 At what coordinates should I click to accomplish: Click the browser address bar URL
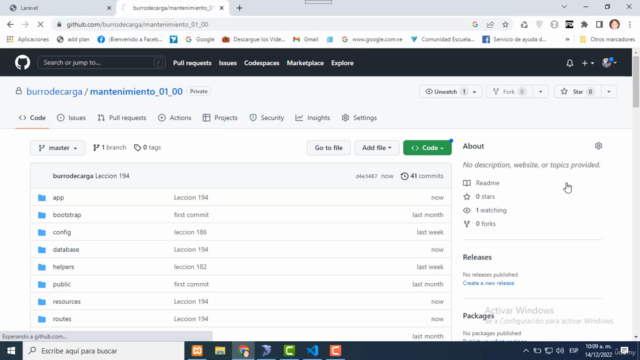(137, 24)
